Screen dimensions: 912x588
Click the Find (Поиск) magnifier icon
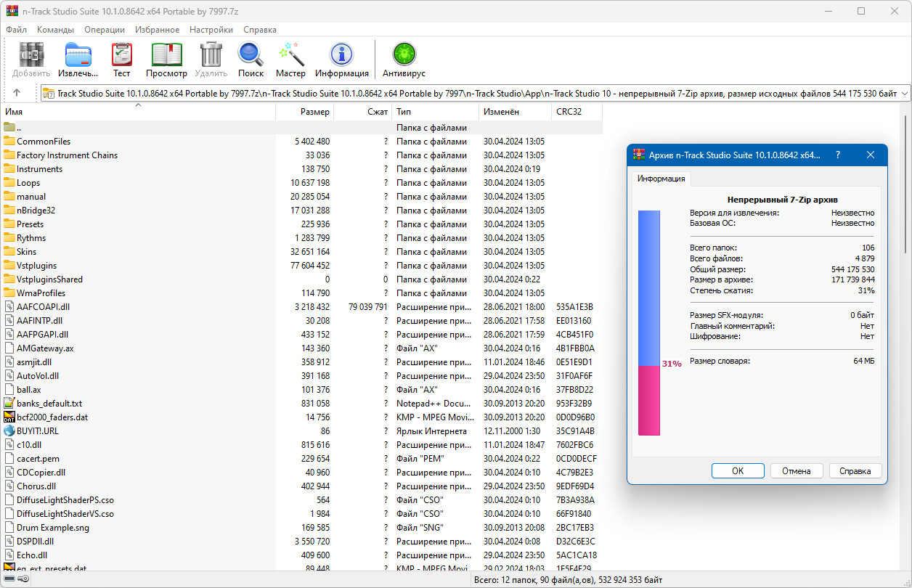(251, 60)
